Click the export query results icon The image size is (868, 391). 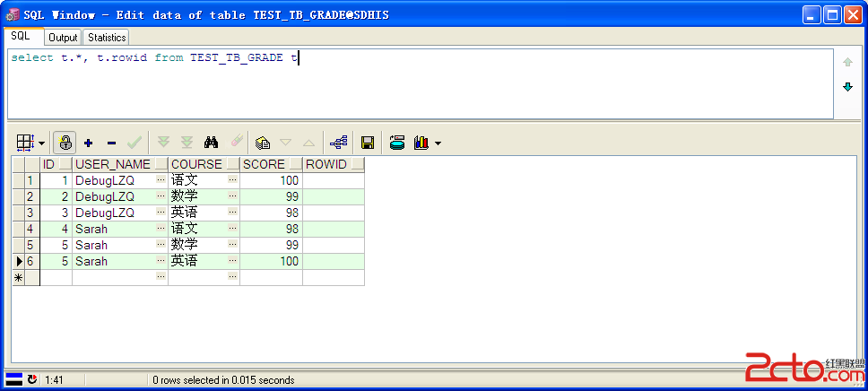pyautogui.click(x=397, y=143)
